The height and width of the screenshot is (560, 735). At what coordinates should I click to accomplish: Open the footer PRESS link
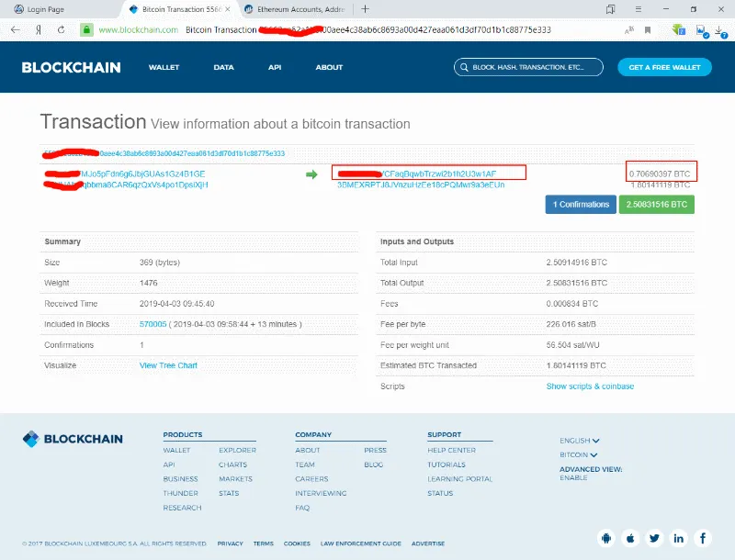point(376,450)
